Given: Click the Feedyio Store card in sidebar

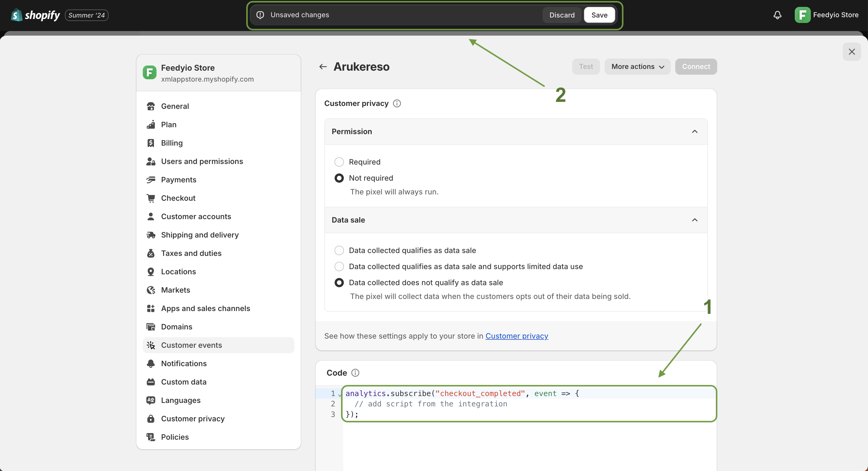Looking at the screenshot, I should [218, 73].
